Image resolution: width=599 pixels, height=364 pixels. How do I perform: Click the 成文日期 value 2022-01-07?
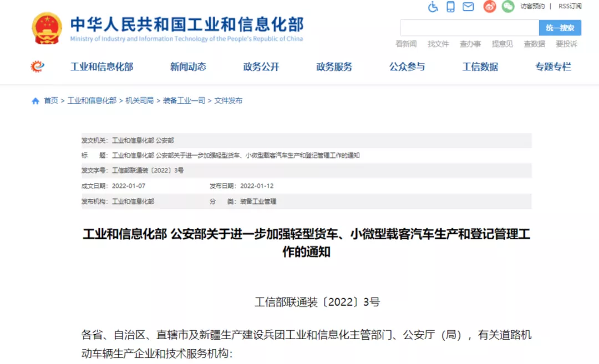129,186
